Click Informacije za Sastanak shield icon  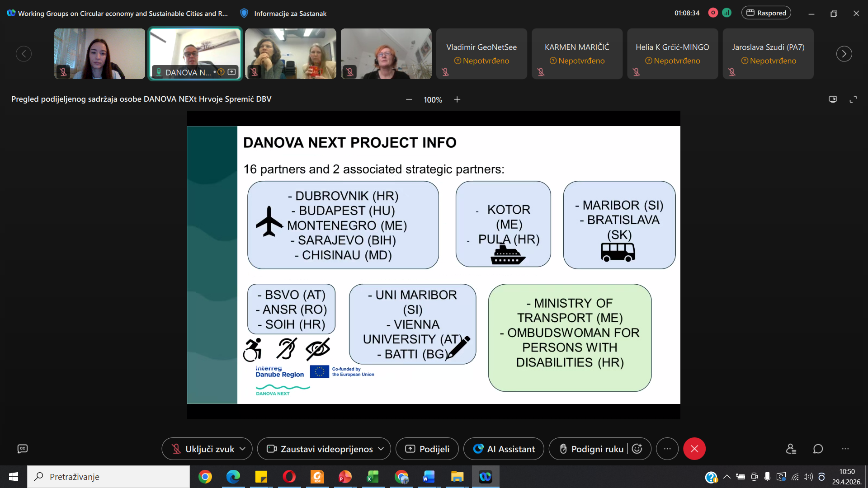[244, 13]
